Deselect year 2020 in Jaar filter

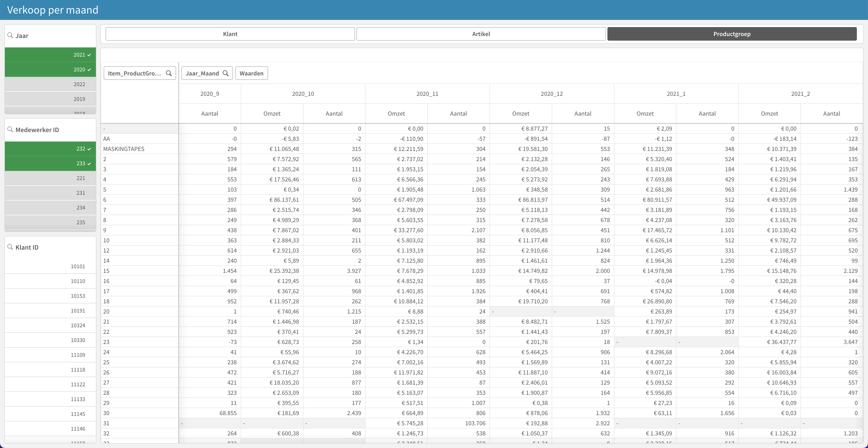[x=51, y=69]
